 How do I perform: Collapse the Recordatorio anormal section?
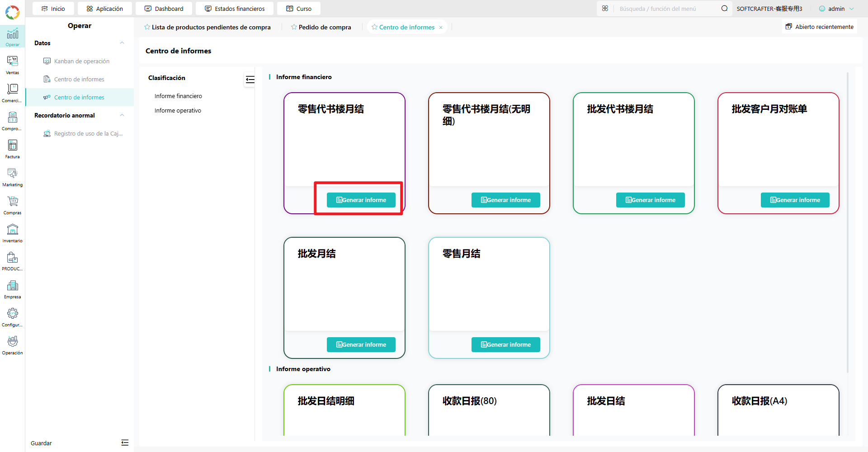click(122, 115)
